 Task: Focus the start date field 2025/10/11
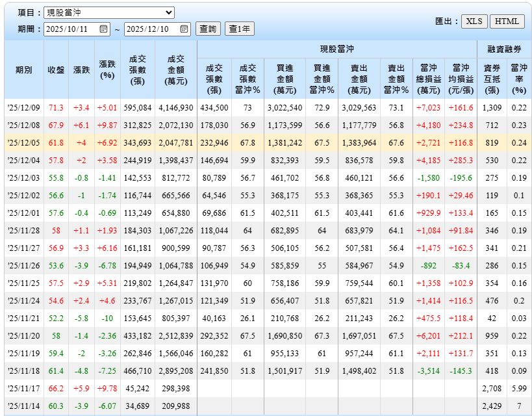(x=71, y=29)
